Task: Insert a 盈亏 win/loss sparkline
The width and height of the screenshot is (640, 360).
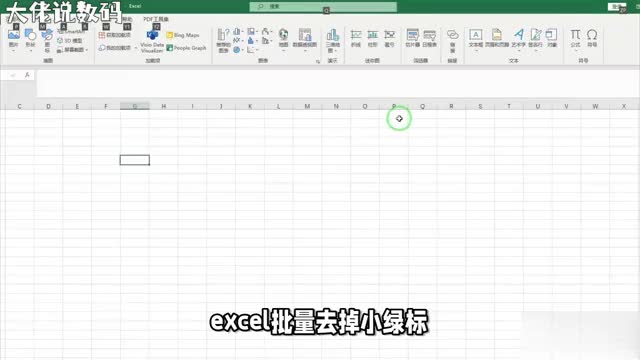Action: tap(390, 39)
